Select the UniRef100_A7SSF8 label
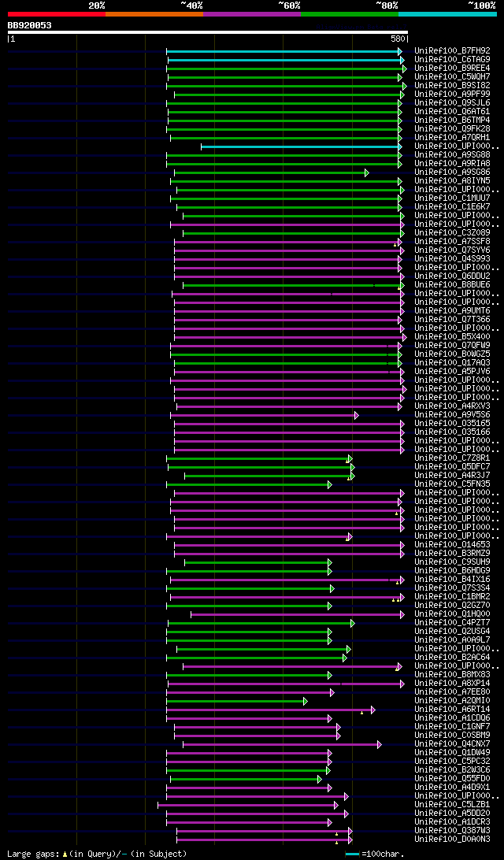This screenshot has width=504, height=860. click(453, 241)
